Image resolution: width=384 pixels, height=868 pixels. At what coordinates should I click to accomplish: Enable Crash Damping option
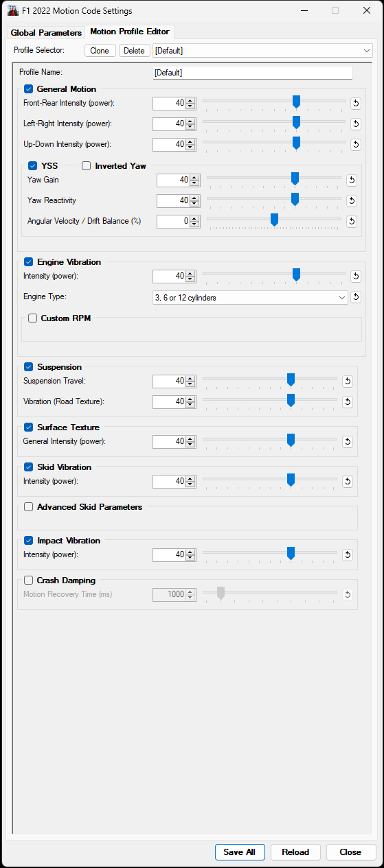tap(29, 580)
